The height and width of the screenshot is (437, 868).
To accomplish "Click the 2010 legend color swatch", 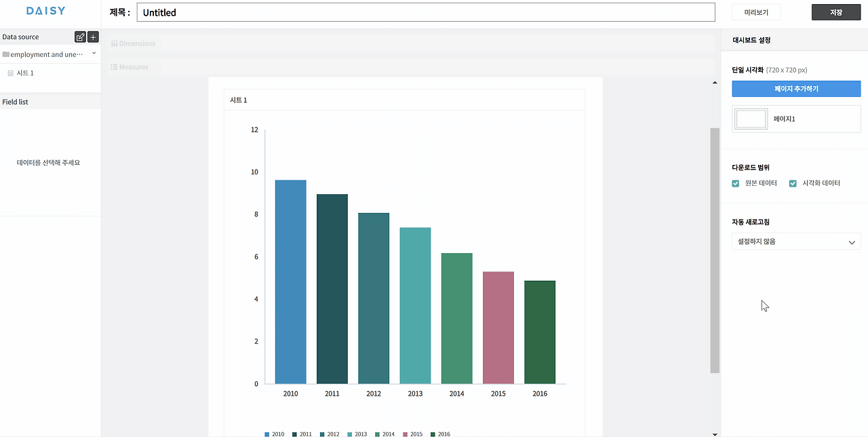I will (x=267, y=434).
